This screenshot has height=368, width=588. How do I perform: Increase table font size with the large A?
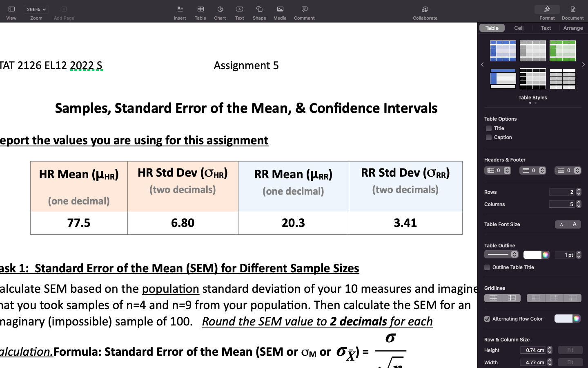pyautogui.click(x=573, y=224)
